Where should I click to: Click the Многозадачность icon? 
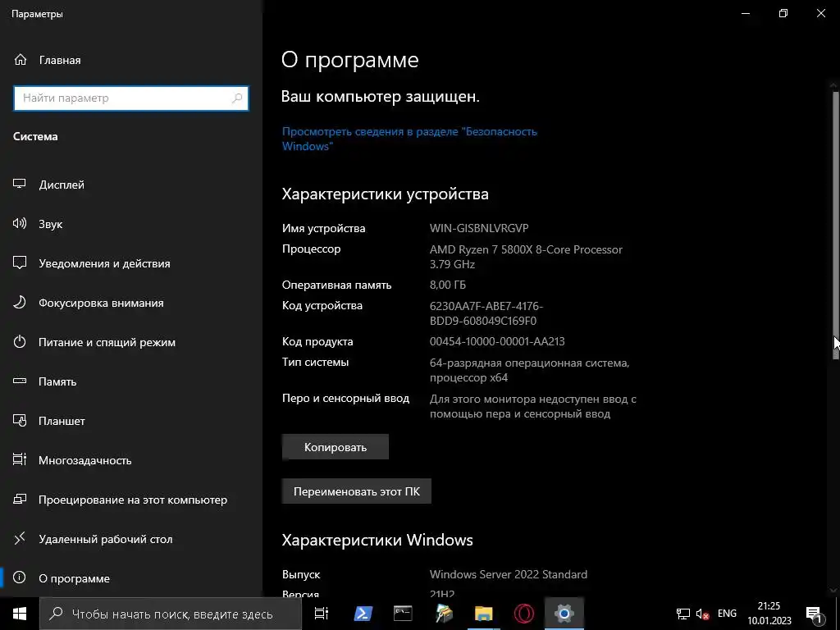pos(20,459)
